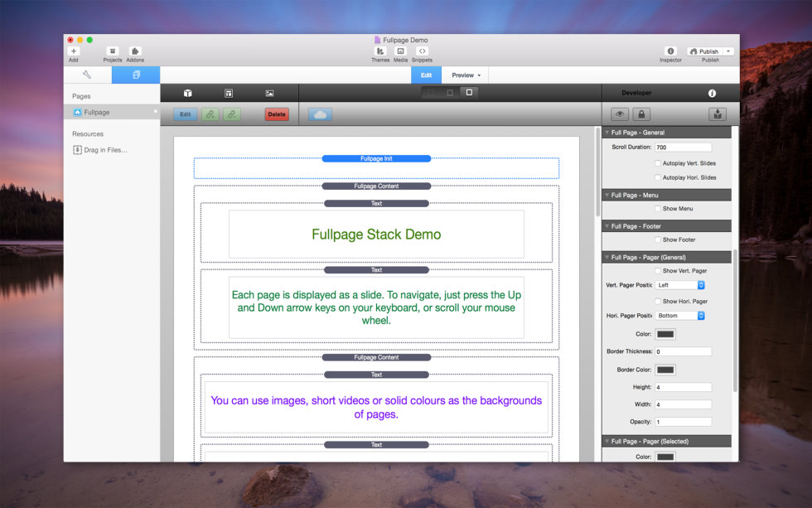This screenshot has height=508, width=812.
Task: Click the Width input field
Action: click(x=683, y=404)
